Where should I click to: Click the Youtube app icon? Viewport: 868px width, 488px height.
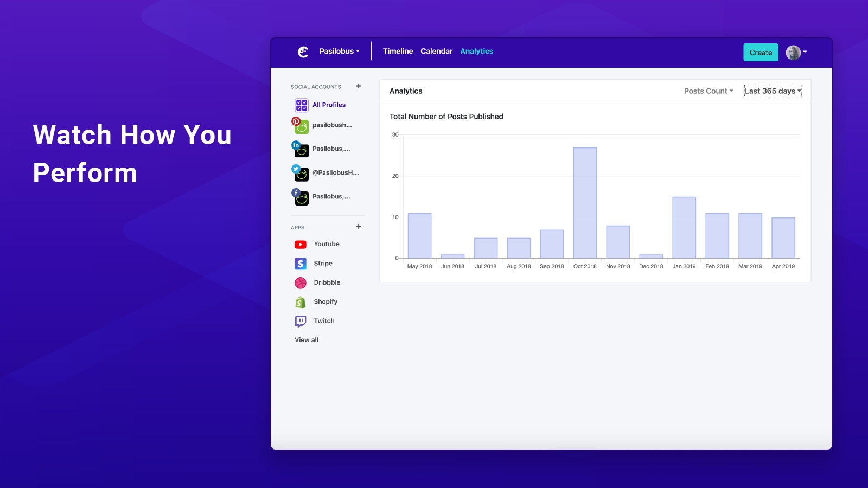click(x=301, y=245)
